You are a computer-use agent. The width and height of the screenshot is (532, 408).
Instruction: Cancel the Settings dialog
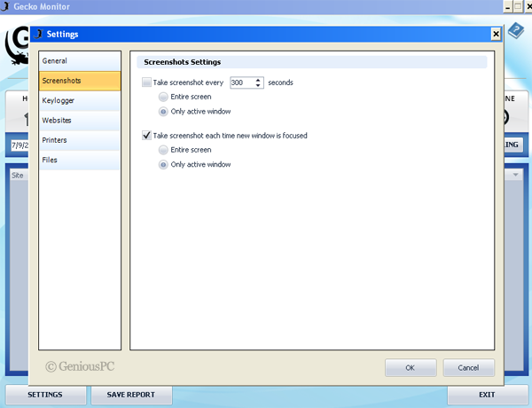click(468, 367)
